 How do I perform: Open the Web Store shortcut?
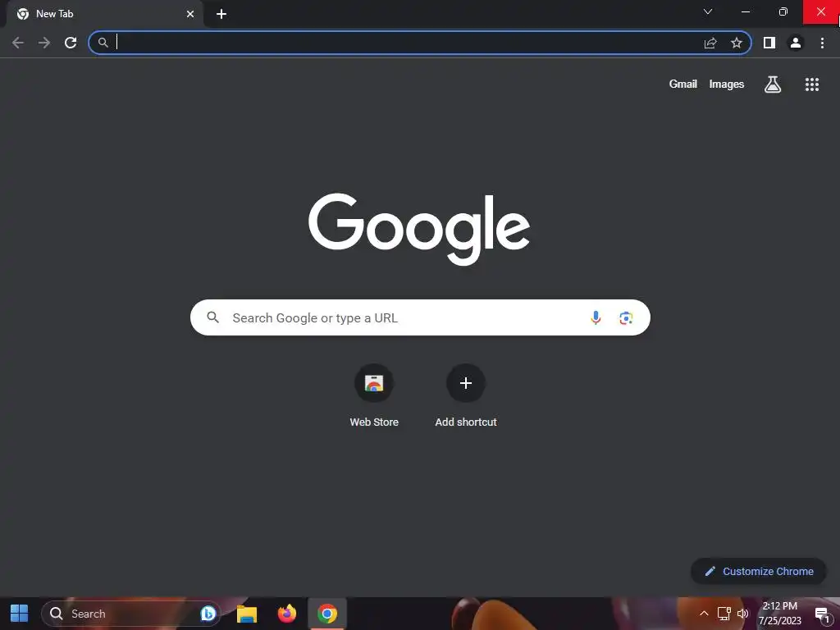pyautogui.click(x=374, y=395)
